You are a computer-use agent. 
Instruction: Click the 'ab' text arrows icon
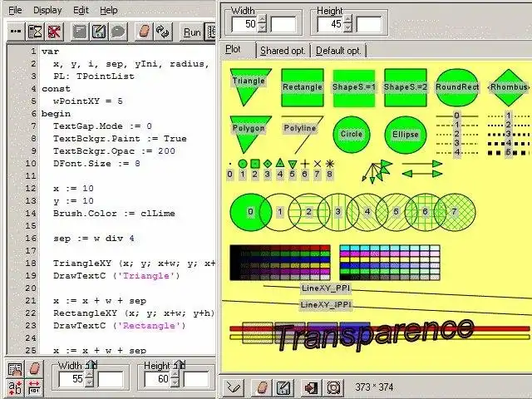[x=15, y=388]
